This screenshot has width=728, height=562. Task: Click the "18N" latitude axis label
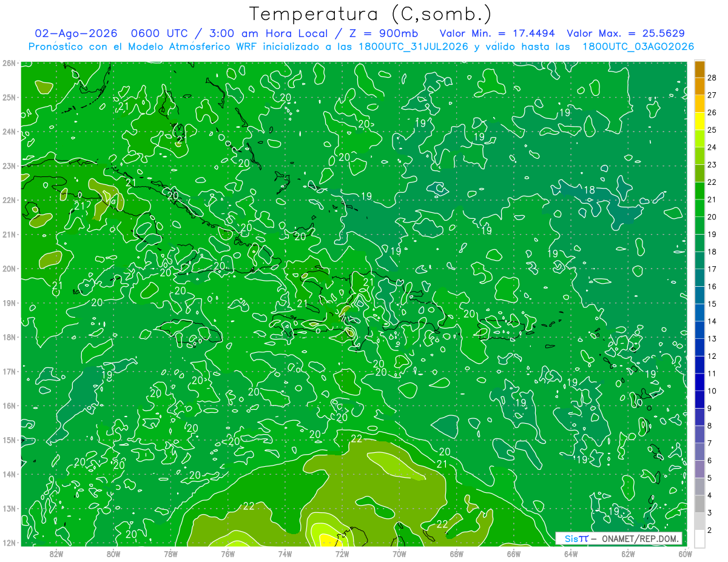coord(8,337)
